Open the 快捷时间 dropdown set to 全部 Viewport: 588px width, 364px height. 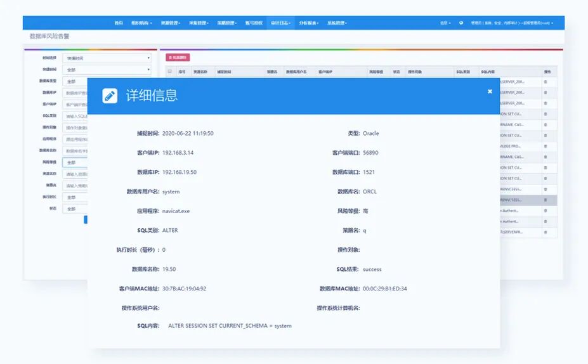tap(107, 70)
